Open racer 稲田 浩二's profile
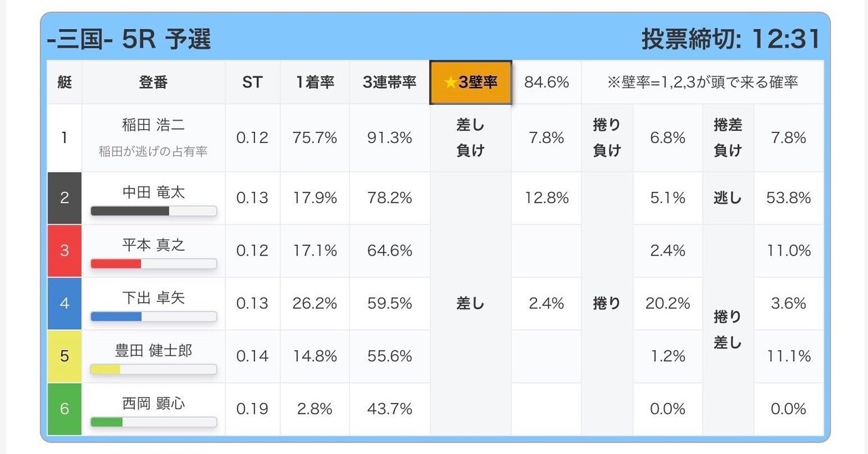This screenshot has height=454, width=868. click(x=153, y=125)
